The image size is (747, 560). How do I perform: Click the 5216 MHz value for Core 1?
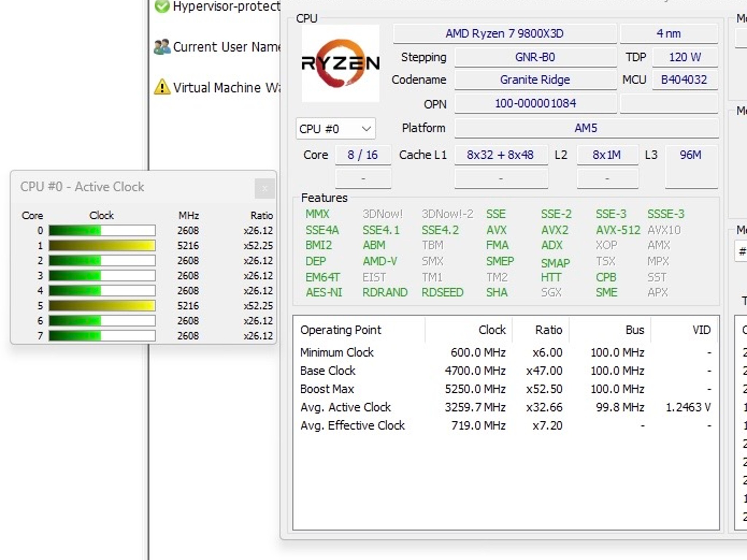pos(188,245)
